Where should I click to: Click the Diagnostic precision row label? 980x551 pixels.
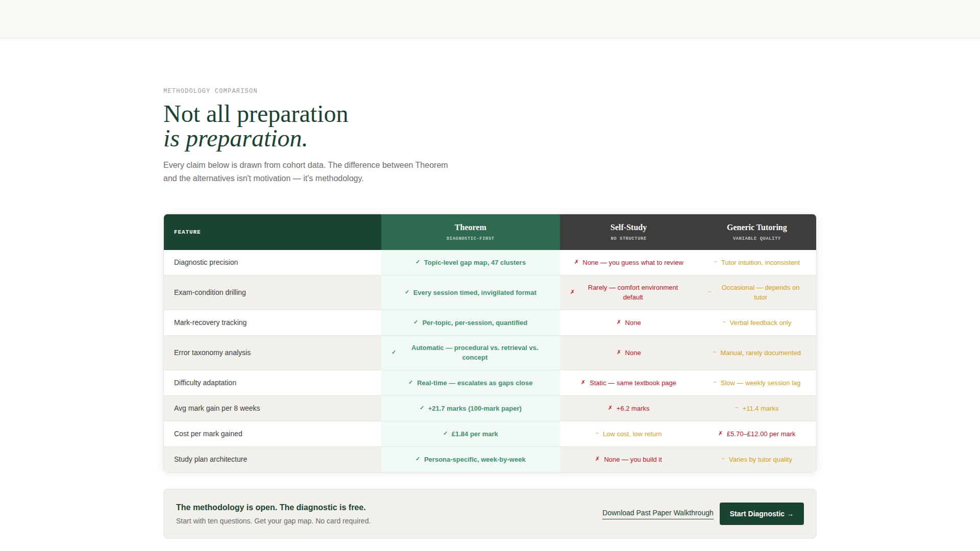[x=206, y=262]
